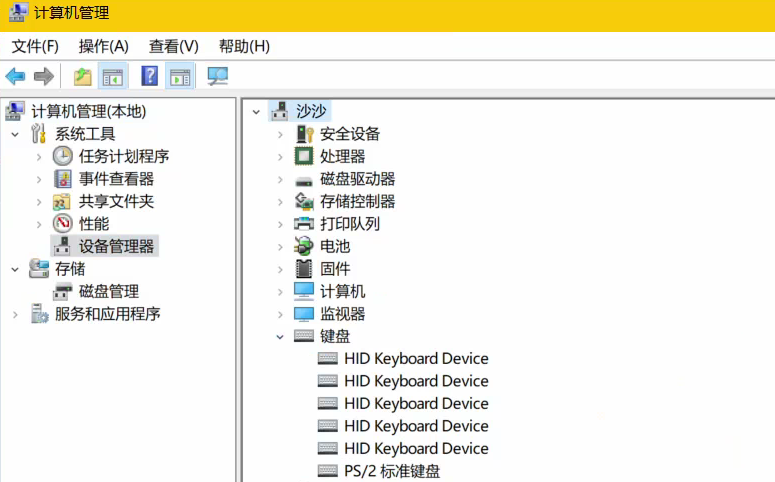This screenshot has width=775, height=482.
Task: Select the 系统工具 label
Action: (x=85, y=134)
